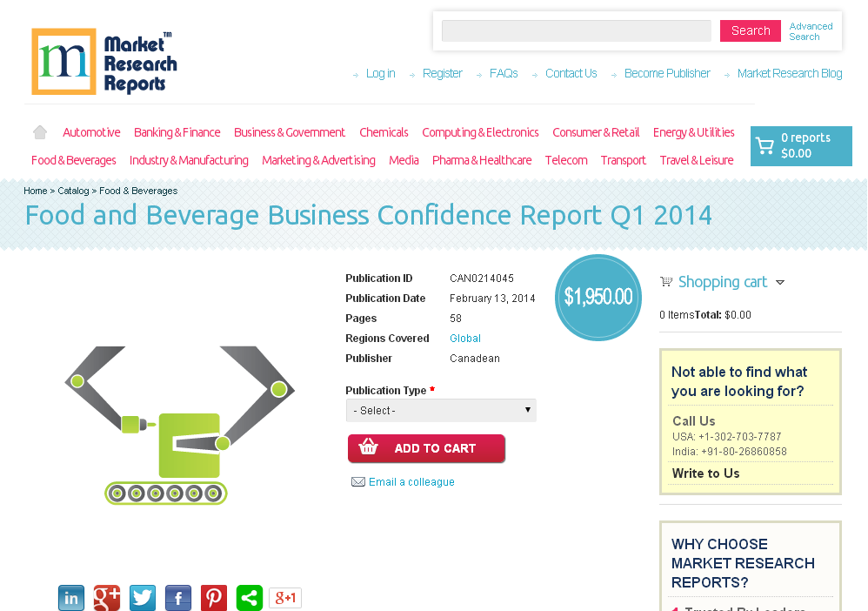Tweet this report via the Twitter icon
Screen dimensions: 868x611
pos(142,598)
